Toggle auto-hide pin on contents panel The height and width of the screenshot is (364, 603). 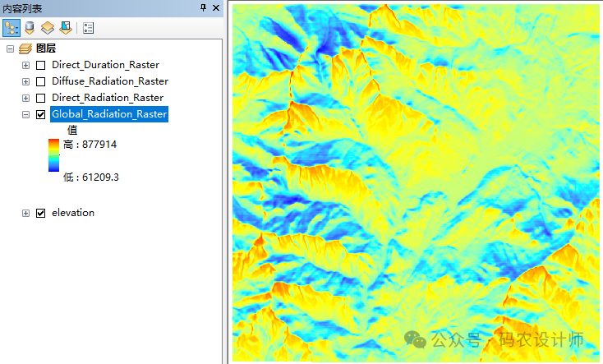pyautogui.click(x=204, y=7)
